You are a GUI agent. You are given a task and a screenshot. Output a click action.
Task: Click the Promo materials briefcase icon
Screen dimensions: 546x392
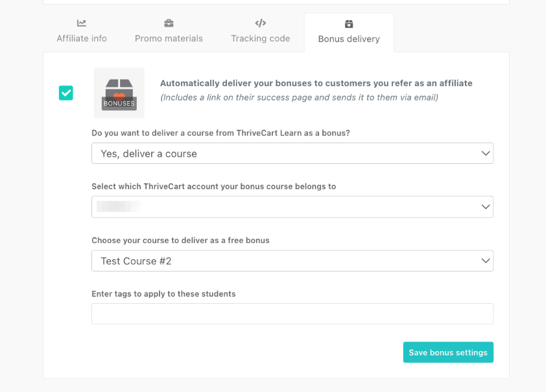click(169, 23)
